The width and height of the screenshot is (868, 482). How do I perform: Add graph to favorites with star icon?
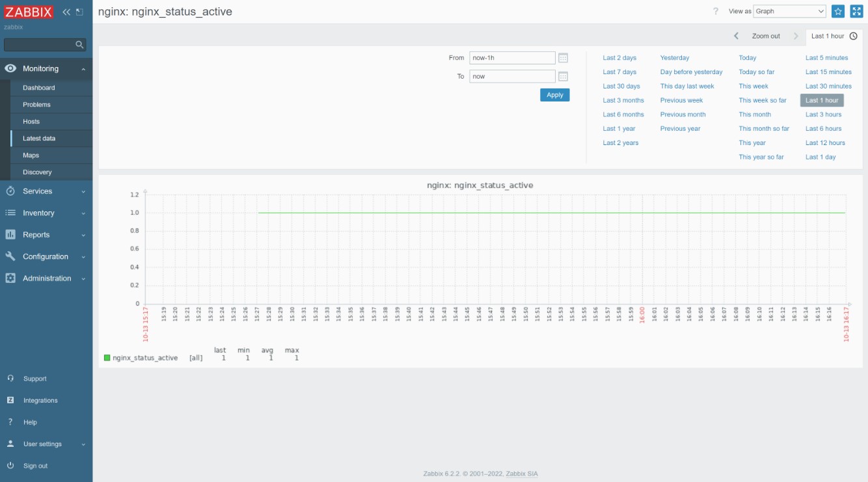click(x=838, y=11)
